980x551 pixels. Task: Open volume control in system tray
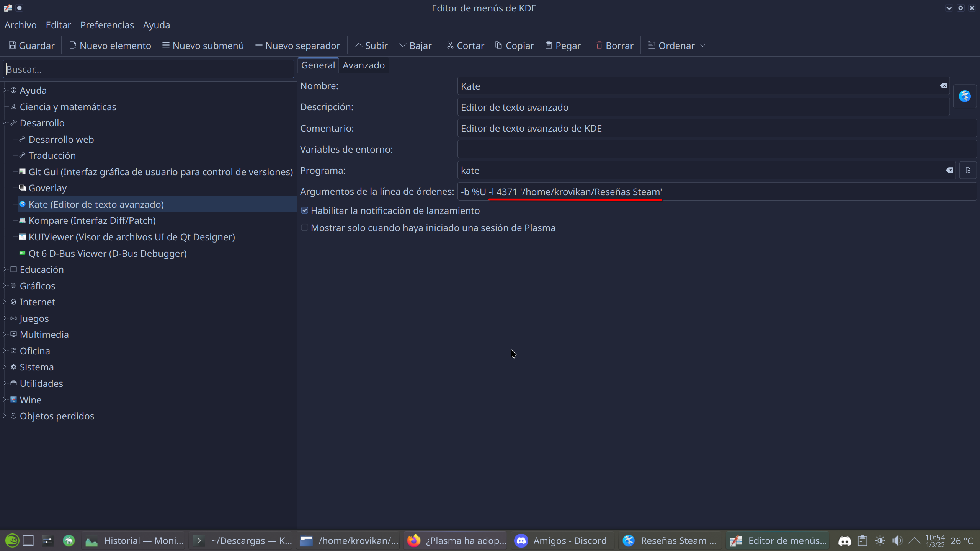pos(897,541)
